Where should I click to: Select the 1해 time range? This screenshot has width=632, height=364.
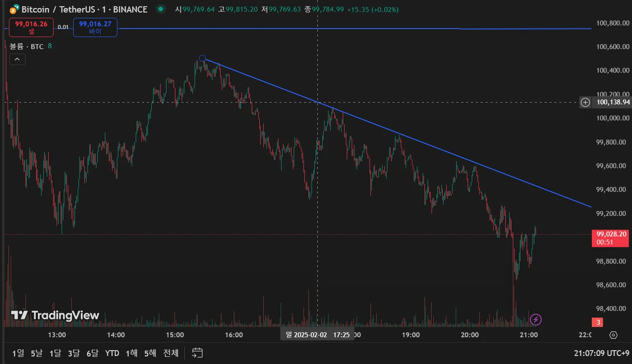132,353
